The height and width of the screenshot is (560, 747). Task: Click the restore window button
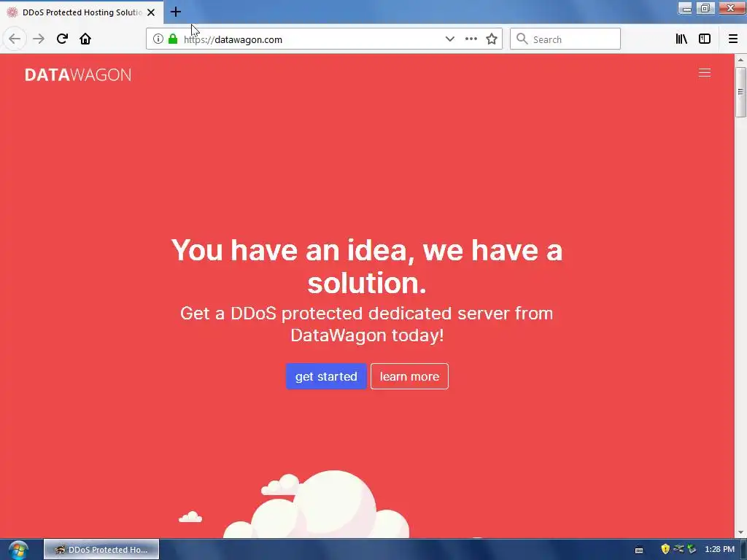coord(705,8)
